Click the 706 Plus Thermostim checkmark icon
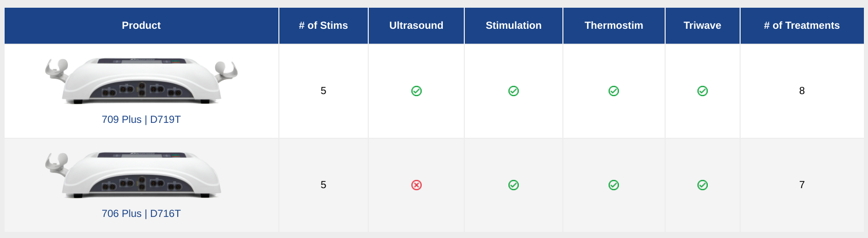Screen dimensions: 868x238 click(x=614, y=185)
